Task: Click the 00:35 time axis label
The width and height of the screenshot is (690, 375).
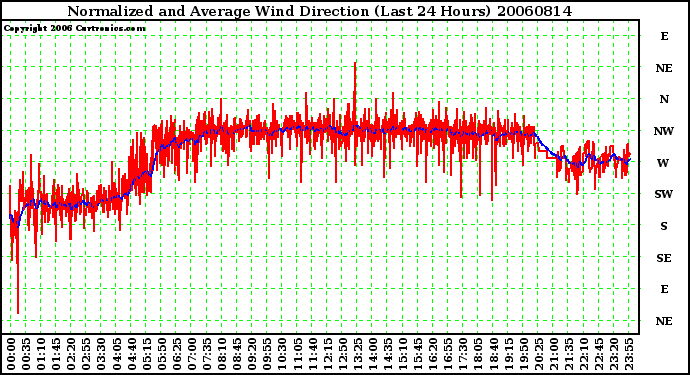Action: point(26,354)
